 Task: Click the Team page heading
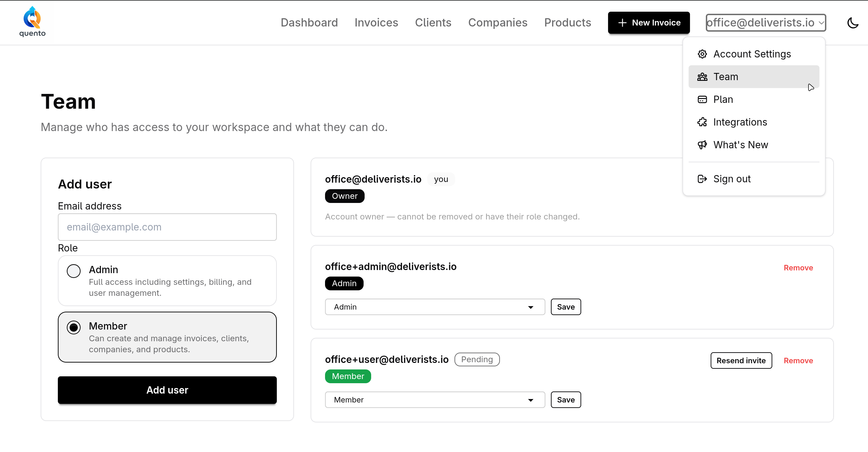(69, 102)
